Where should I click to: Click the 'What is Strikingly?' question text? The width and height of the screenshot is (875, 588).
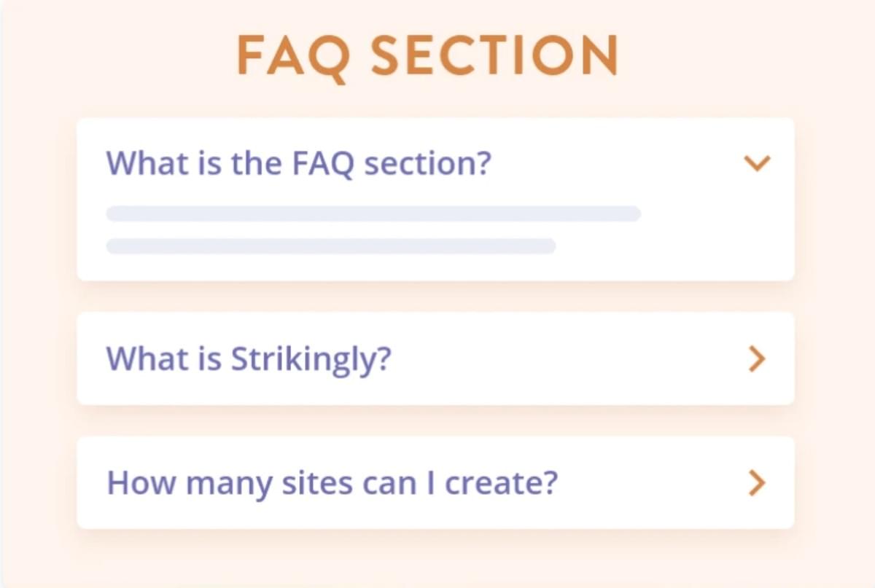pos(249,358)
